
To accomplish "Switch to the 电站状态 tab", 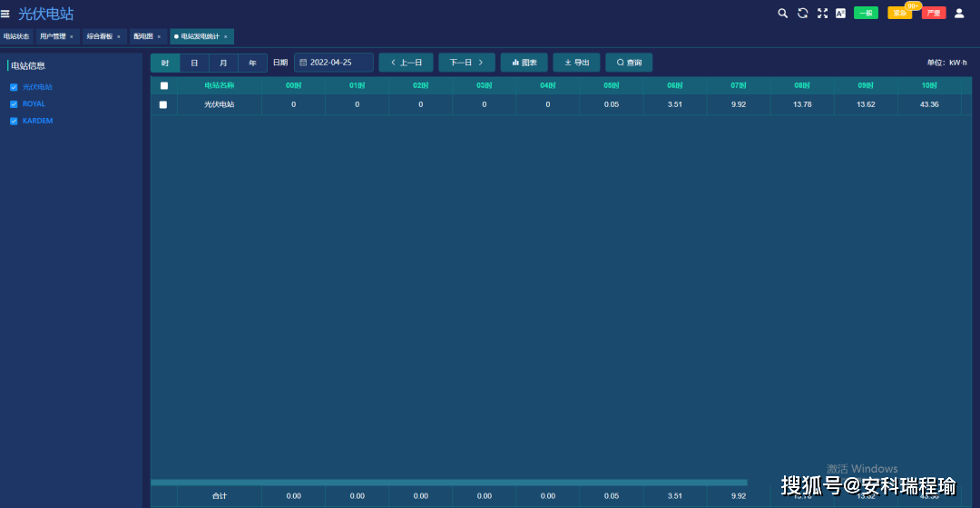I will coord(16,36).
